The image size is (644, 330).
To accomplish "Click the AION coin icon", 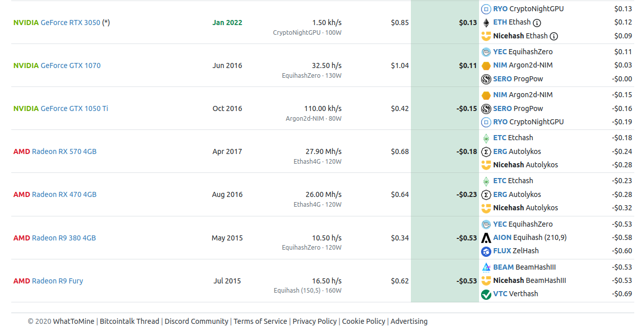I will 486,238.
